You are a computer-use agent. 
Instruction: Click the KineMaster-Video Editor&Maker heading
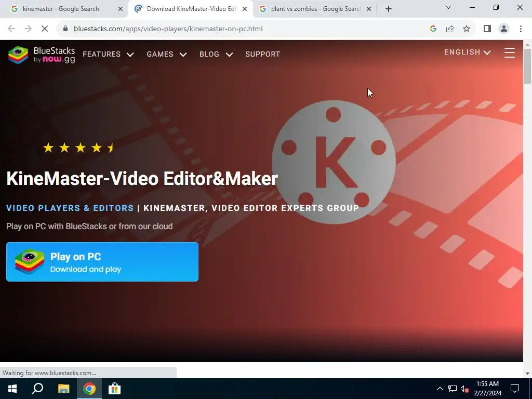pos(142,179)
